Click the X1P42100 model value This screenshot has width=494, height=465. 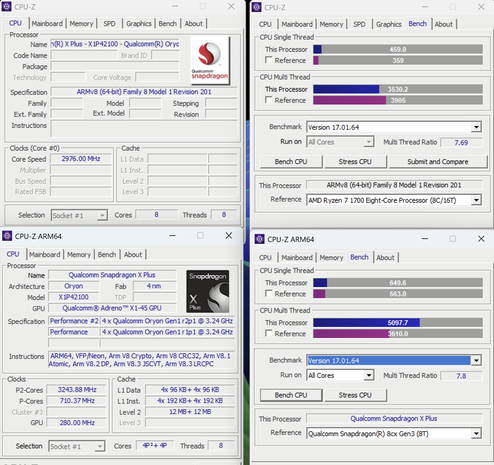pos(74,297)
